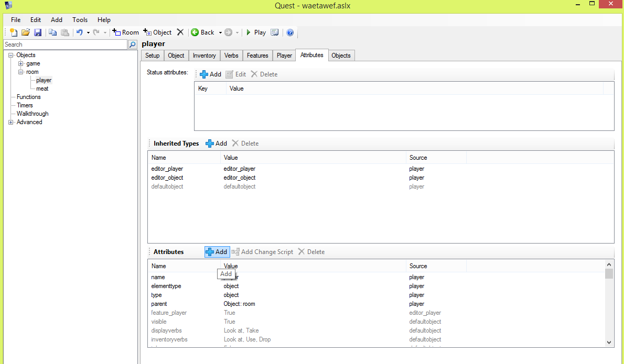This screenshot has height=364, width=624.
Task: Click the blue Help question mark icon
Action: [290, 32]
